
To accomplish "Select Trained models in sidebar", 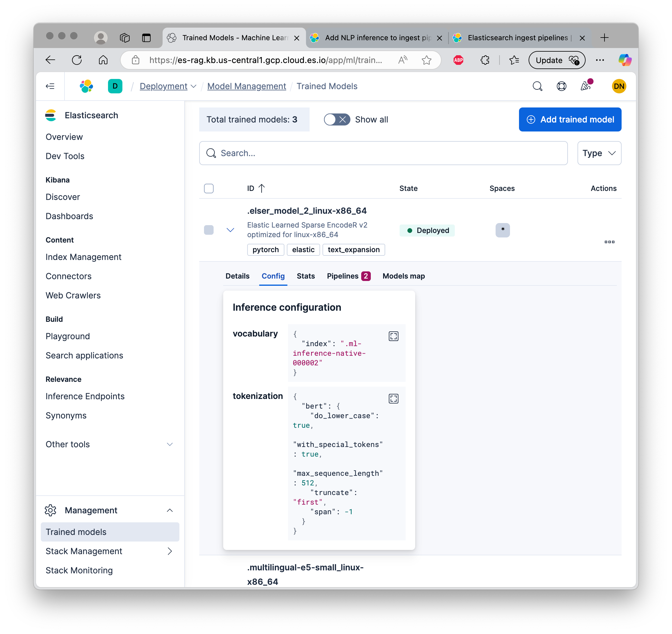I will pyautogui.click(x=110, y=532).
